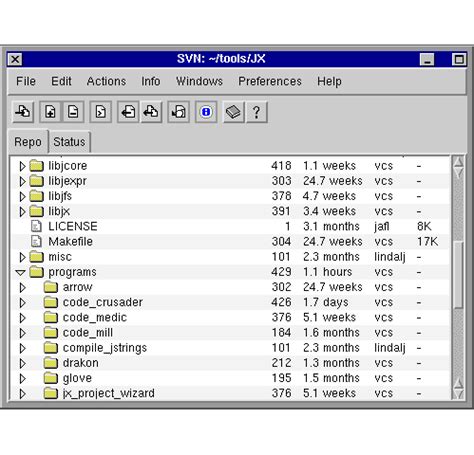This screenshot has width=474, height=455.
Task: Click the programs folder icon
Action: coord(36,272)
